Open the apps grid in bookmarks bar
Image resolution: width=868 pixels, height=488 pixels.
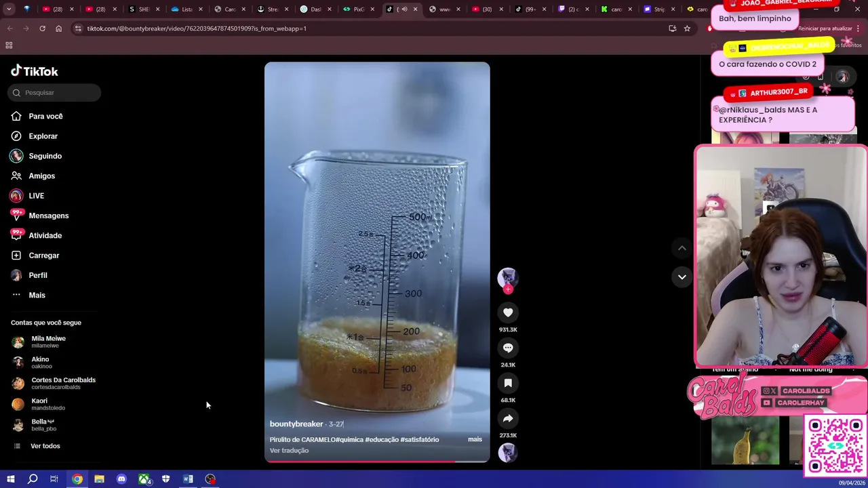[9, 45]
